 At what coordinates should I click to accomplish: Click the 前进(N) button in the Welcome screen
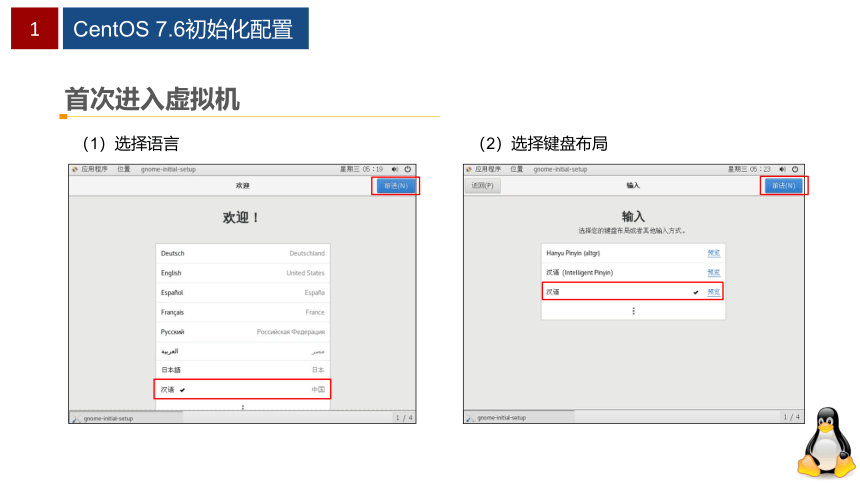tap(396, 186)
